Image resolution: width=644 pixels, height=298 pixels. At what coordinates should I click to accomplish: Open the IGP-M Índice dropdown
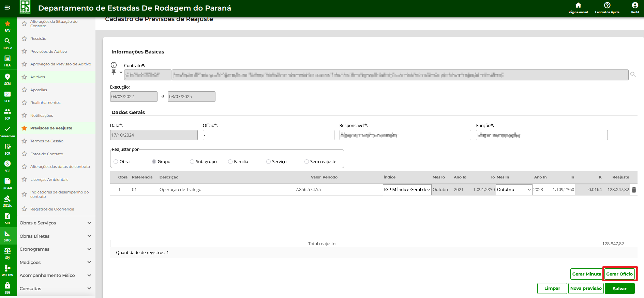(407, 190)
